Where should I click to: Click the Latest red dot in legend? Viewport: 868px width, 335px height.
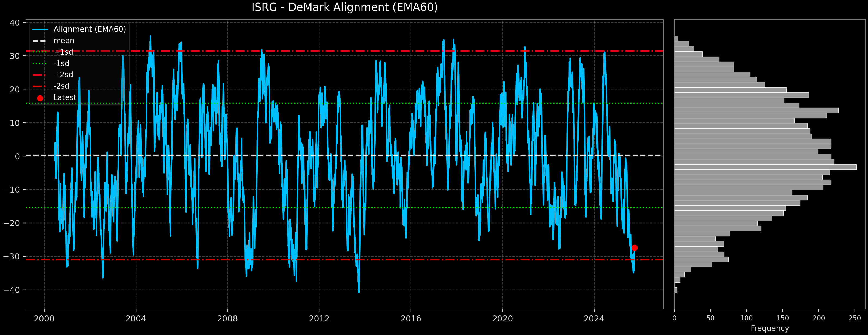[40, 98]
